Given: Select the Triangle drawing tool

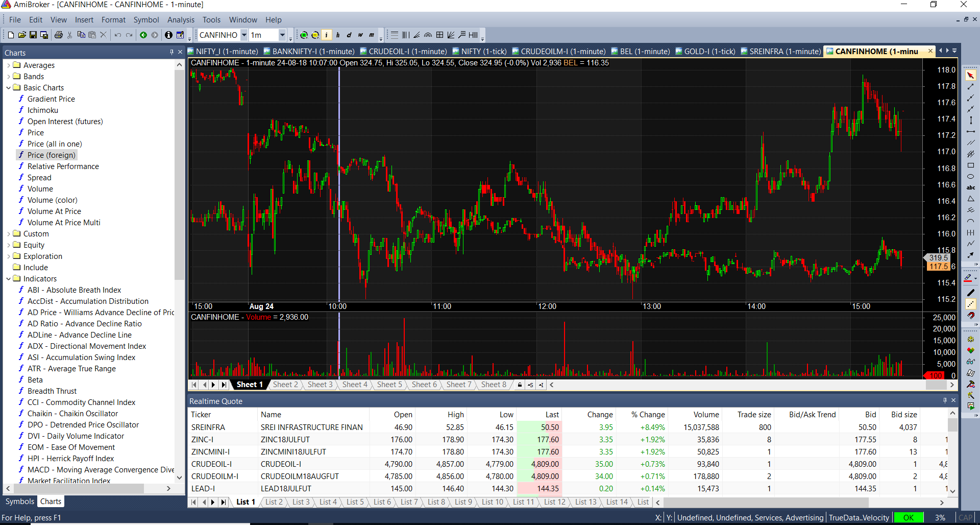Looking at the screenshot, I should click(970, 199).
